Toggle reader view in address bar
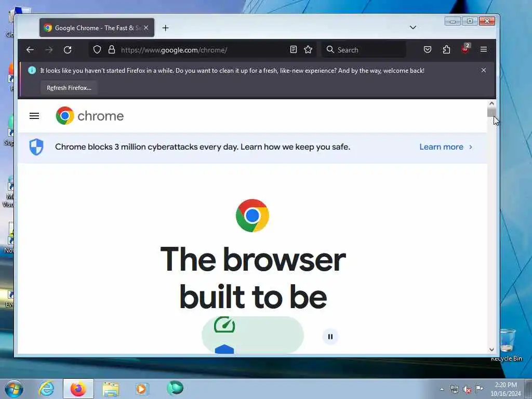 tap(294, 49)
